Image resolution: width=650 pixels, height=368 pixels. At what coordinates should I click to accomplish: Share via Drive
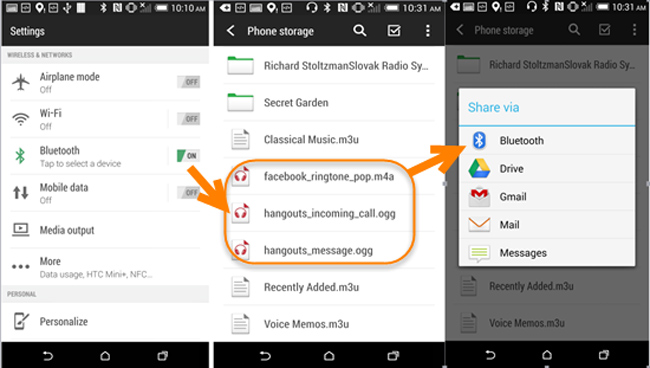click(x=547, y=169)
